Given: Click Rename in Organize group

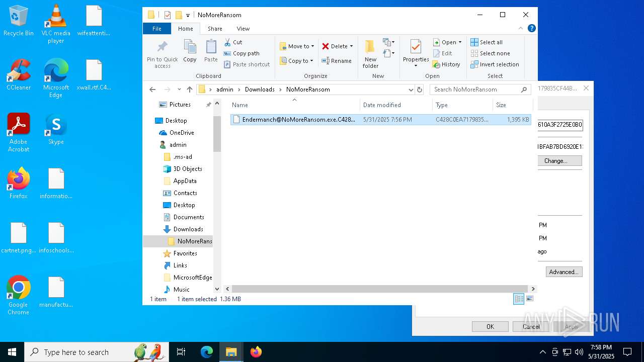Looking at the screenshot, I should (x=337, y=61).
